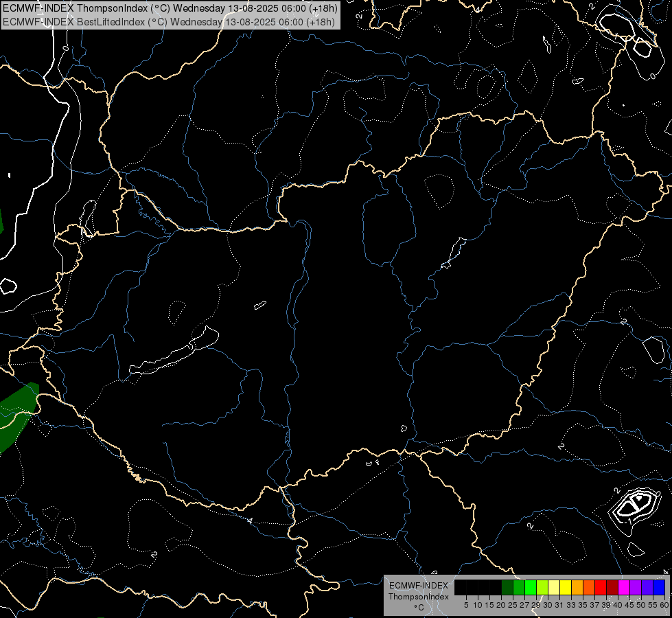Click the legend's ECMWF-INDEX label
The height and width of the screenshot is (618, 672).
[419, 586]
